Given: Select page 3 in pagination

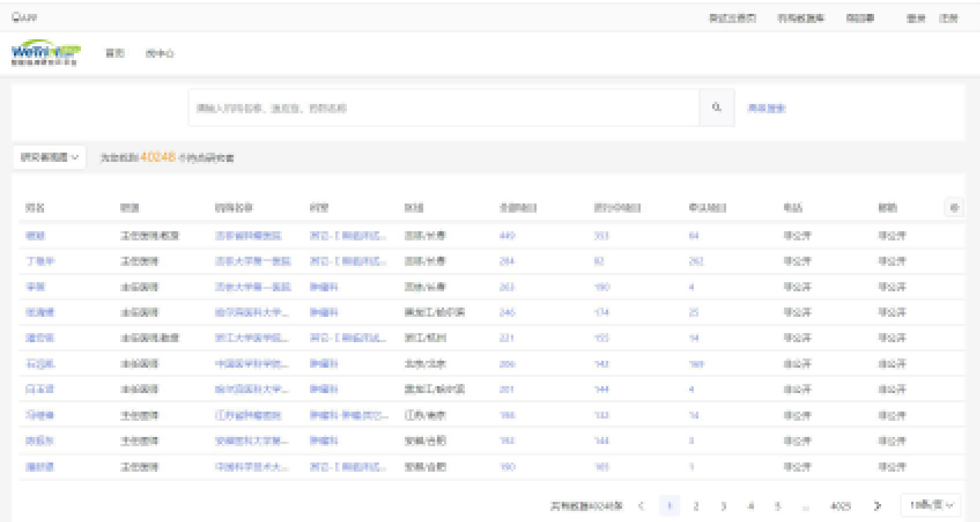Looking at the screenshot, I should pyautogui.click(x=723, y=506).
